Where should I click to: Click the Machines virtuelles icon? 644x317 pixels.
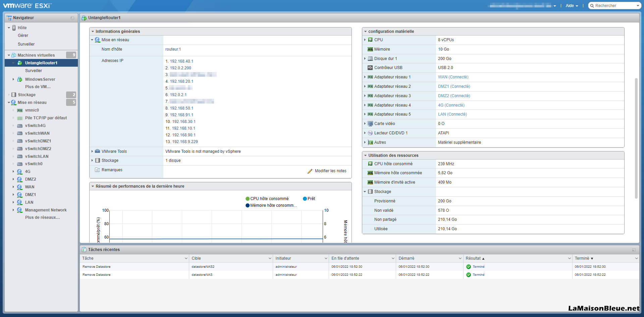[14, 55]
